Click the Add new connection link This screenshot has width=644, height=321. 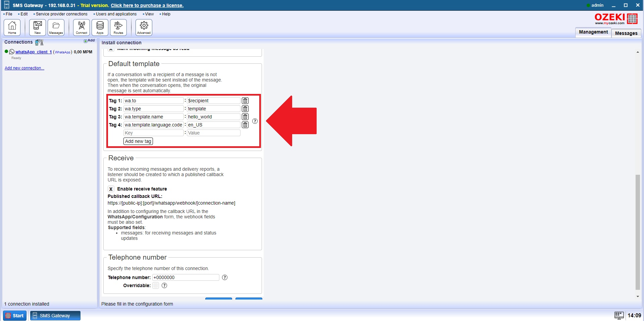(x=24, y=68)
